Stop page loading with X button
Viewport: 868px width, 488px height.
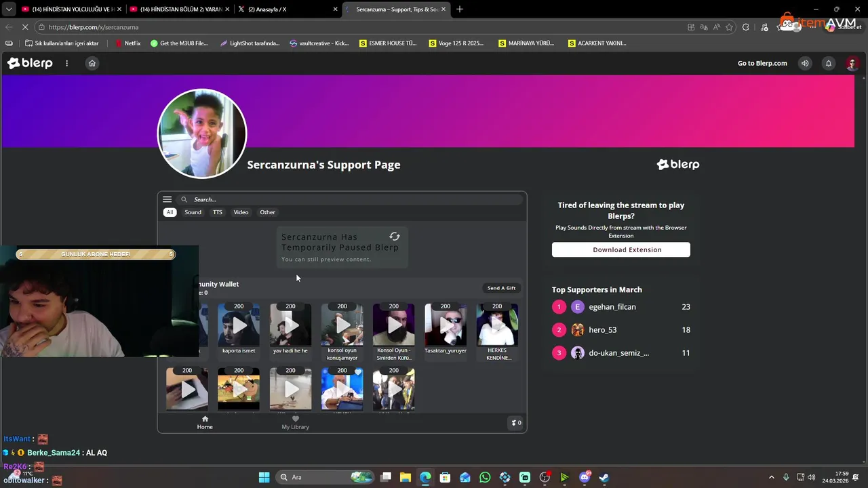(x=25, y=27)
